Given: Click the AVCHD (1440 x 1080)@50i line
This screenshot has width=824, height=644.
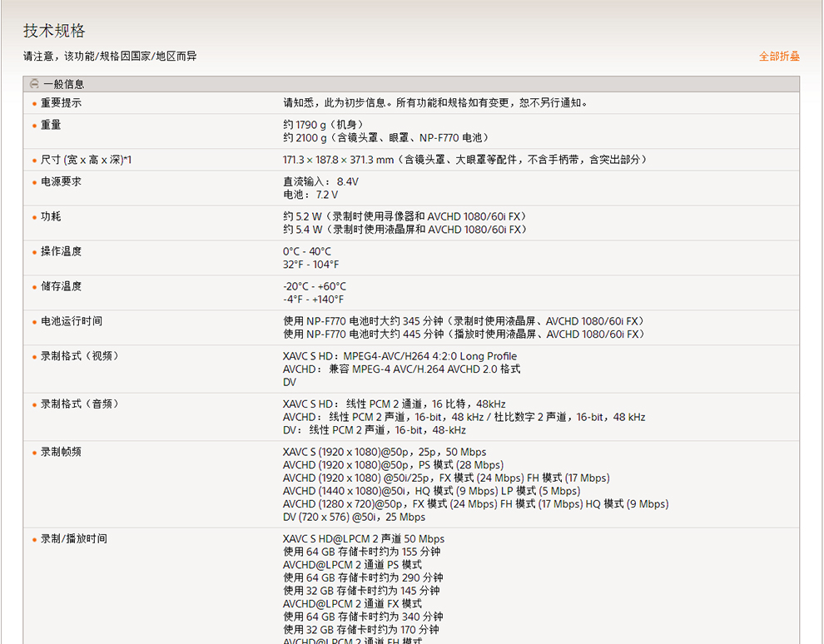Looking at the screenshot, I should [431, 491].
